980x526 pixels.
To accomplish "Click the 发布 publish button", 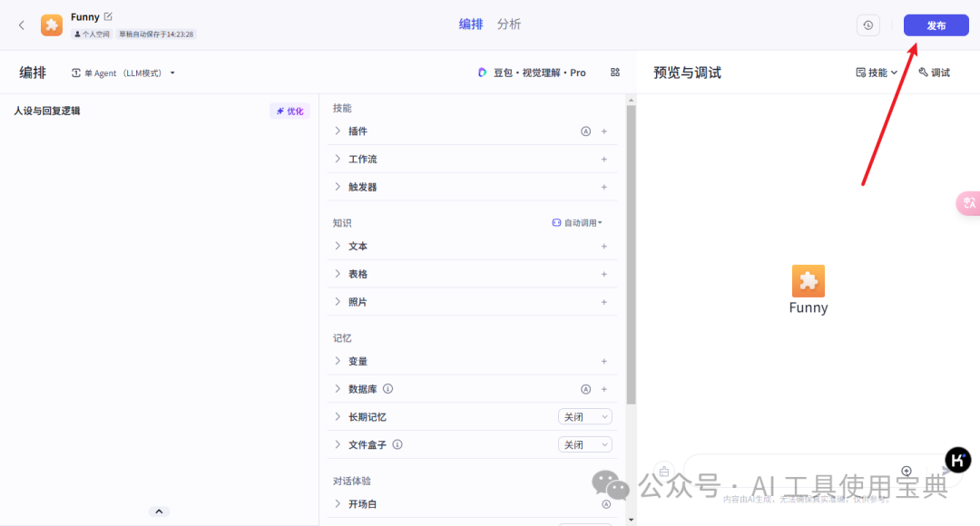I will pyautogui.click(x=936, y=25).
